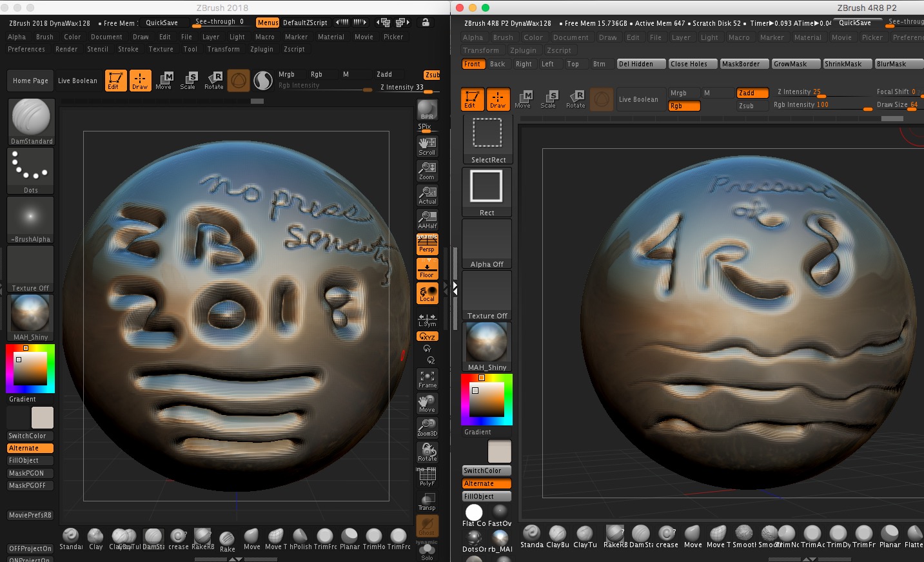Click Edit mode in ZBrush 4R8 window
The width and height of the screenshot is (924, 562).
click(x=472, y=99)
